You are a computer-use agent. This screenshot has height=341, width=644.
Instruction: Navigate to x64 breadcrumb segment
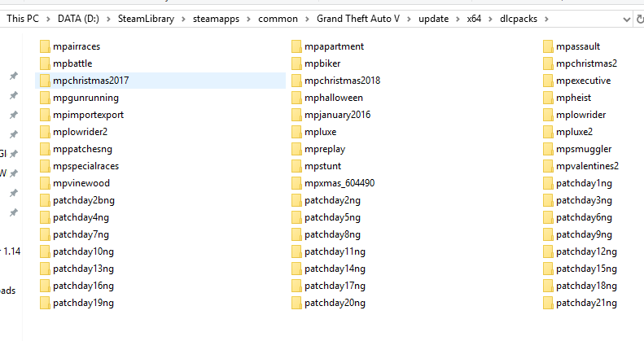point(474,19)
